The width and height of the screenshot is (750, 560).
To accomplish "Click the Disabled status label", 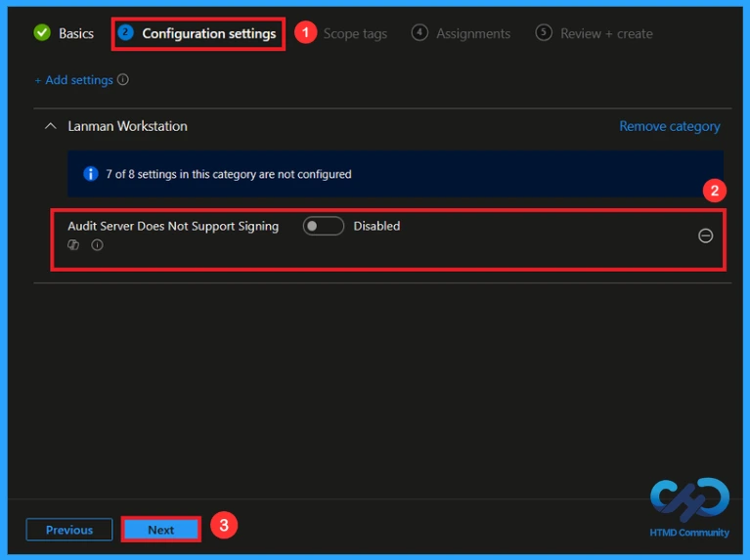I will [x=376, y=226].
